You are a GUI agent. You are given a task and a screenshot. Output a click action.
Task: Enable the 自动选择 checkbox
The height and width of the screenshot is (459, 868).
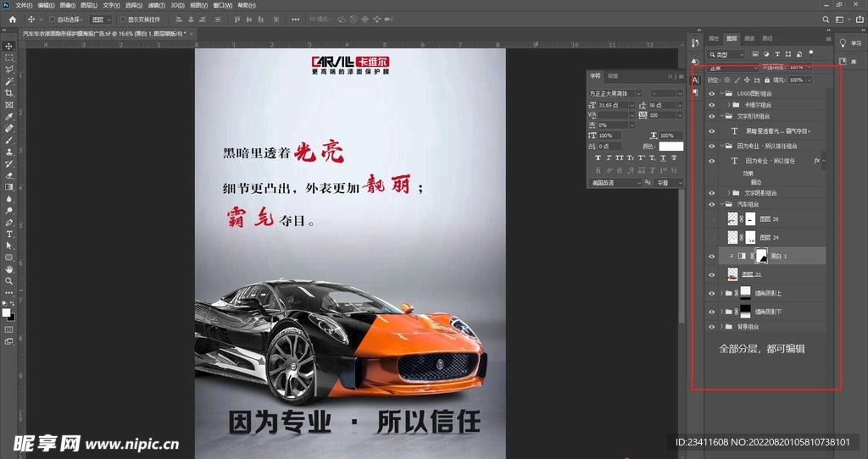(52, 19)
